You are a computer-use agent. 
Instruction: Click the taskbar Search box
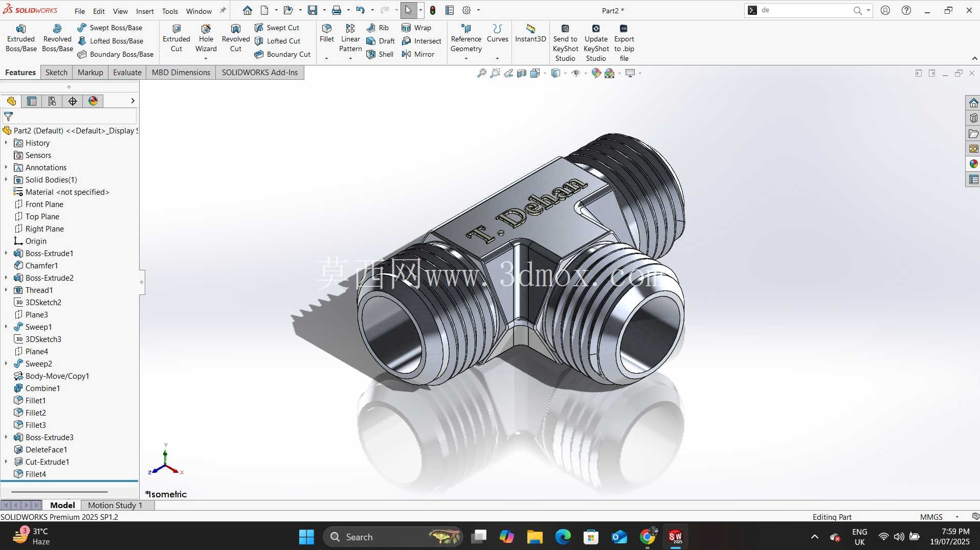coord(393,537)
